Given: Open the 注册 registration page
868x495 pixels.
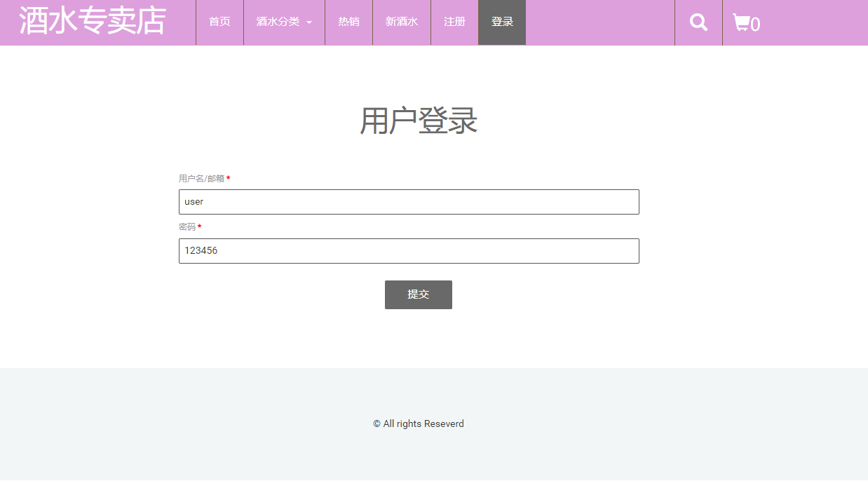Looking at the screenshot, I should (454, 22).
